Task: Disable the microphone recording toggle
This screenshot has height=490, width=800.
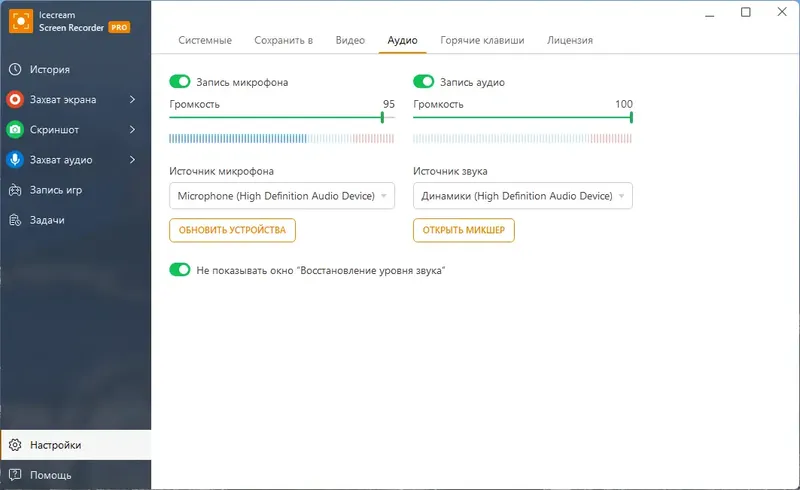Action: [x=180, y=82]
